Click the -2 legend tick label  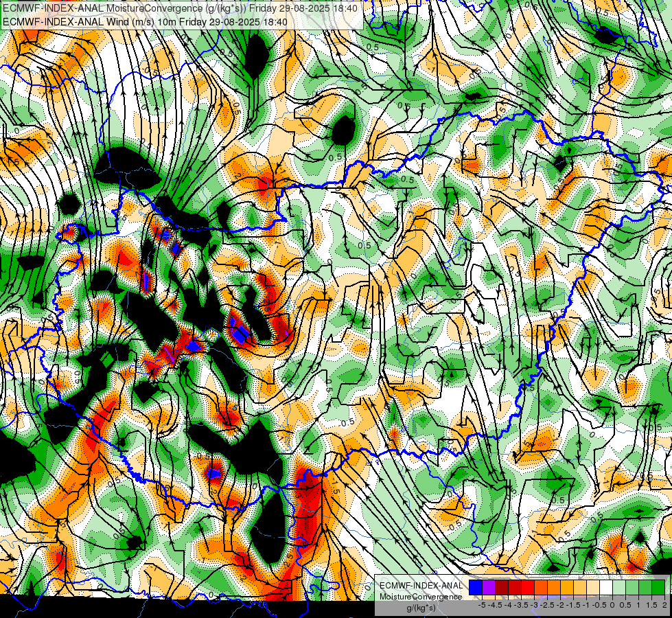point(560,605)
